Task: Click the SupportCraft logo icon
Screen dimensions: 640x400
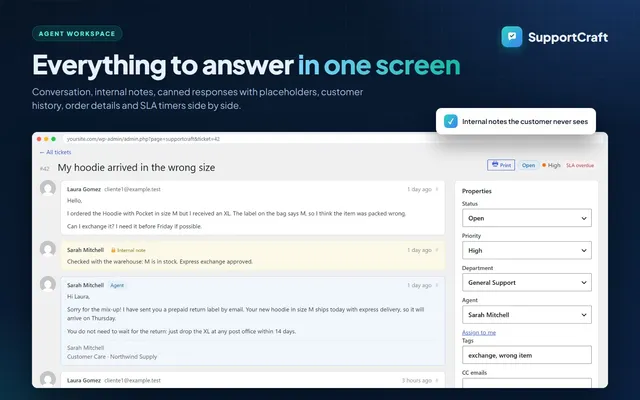Action: click(x=512, y=37)
